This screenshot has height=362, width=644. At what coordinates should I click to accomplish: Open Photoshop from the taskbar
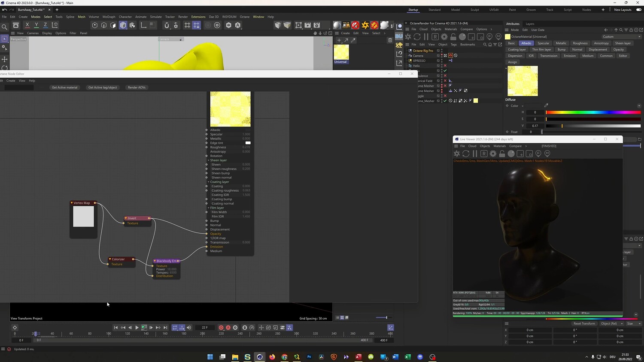click(x=309, y=357)
